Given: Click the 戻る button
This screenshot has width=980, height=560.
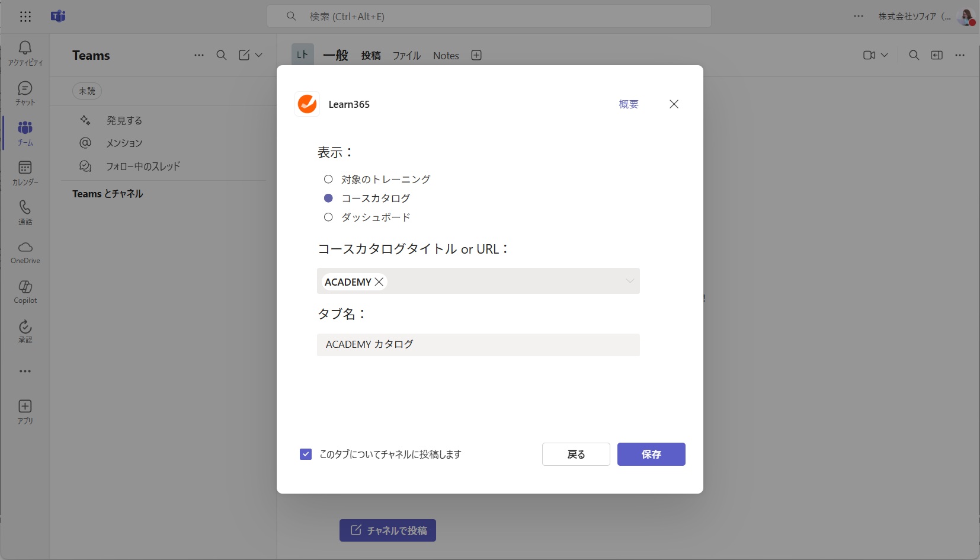Looking at the screenshot, I should tap(576, 454).
